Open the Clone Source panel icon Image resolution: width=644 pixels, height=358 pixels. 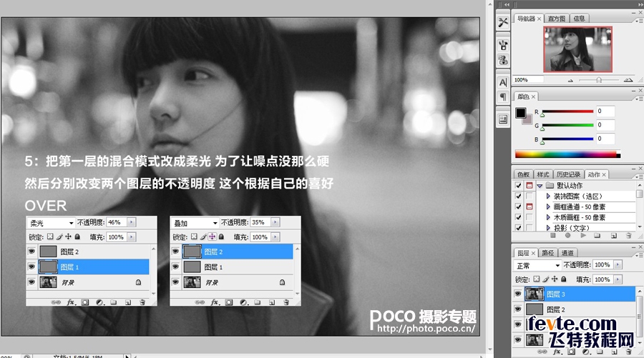tap(503, 60)
